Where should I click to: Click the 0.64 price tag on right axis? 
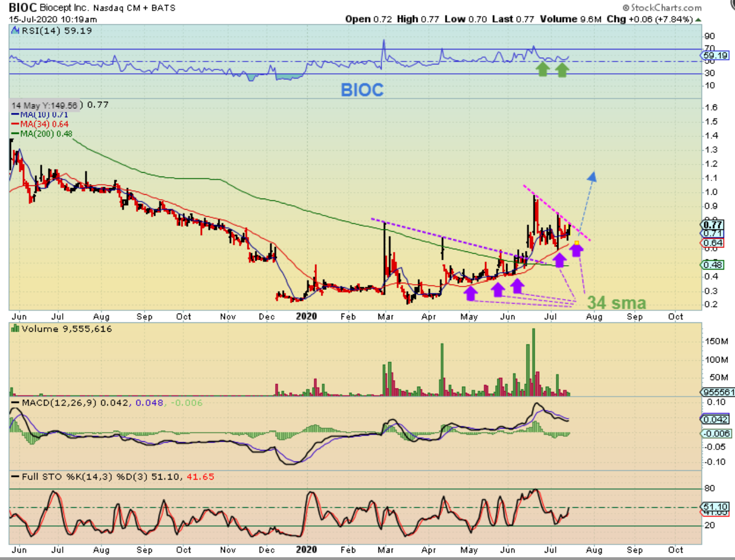coord(713,243)
